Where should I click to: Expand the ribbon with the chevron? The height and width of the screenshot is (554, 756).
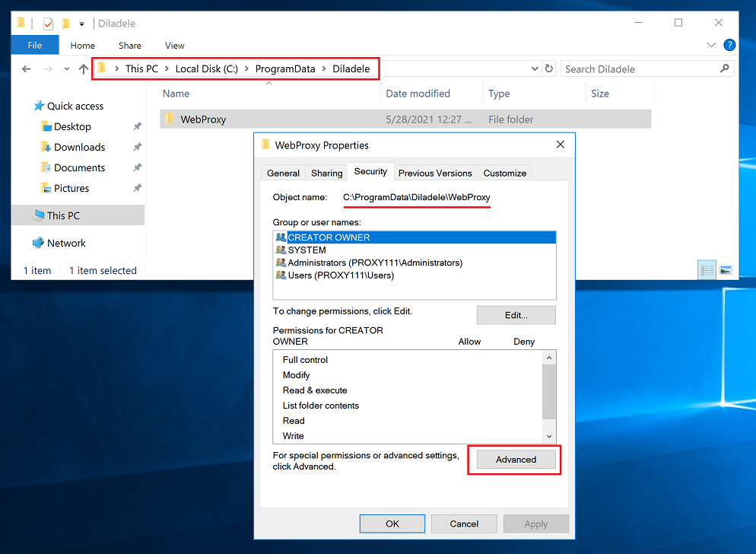click(x=711, y=45)
